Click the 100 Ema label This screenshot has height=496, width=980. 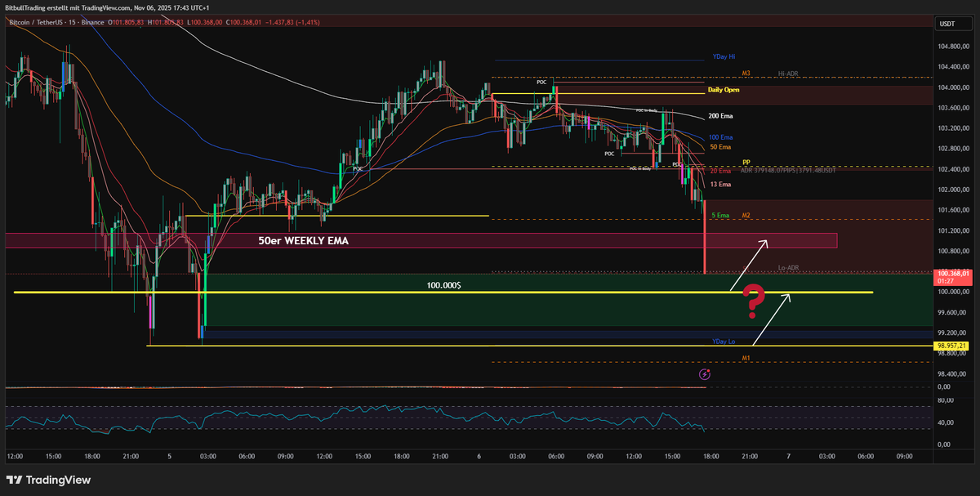coord(720,137)
